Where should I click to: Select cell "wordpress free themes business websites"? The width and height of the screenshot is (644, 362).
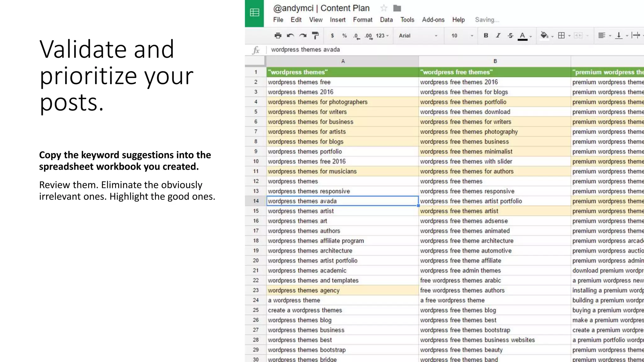(495, 340)
